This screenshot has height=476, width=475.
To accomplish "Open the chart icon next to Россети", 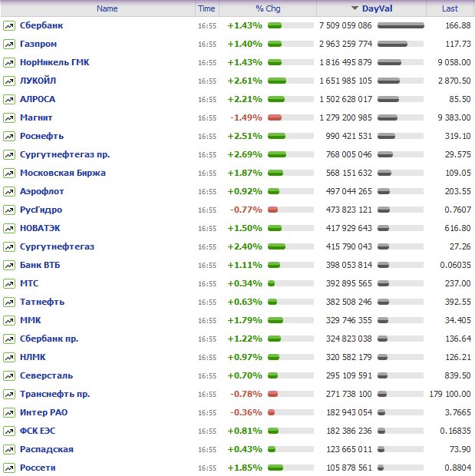I will (x=9, y=468).
